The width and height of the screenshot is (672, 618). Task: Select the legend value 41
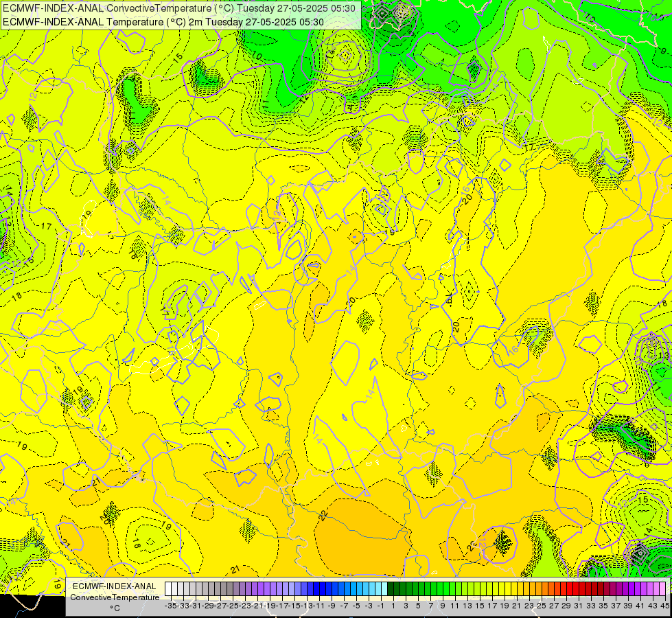click(x=640, y=606)
